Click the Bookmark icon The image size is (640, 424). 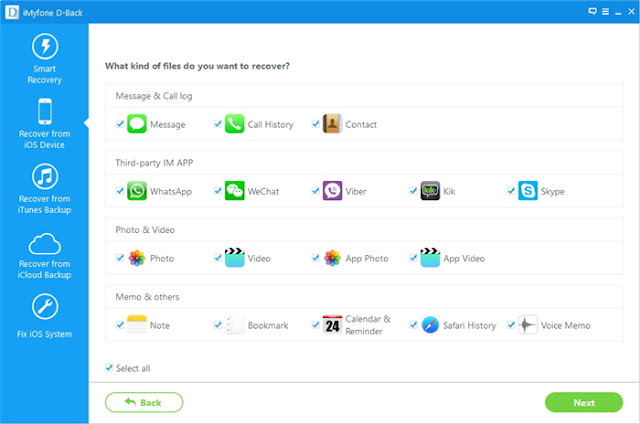[234, 324]
